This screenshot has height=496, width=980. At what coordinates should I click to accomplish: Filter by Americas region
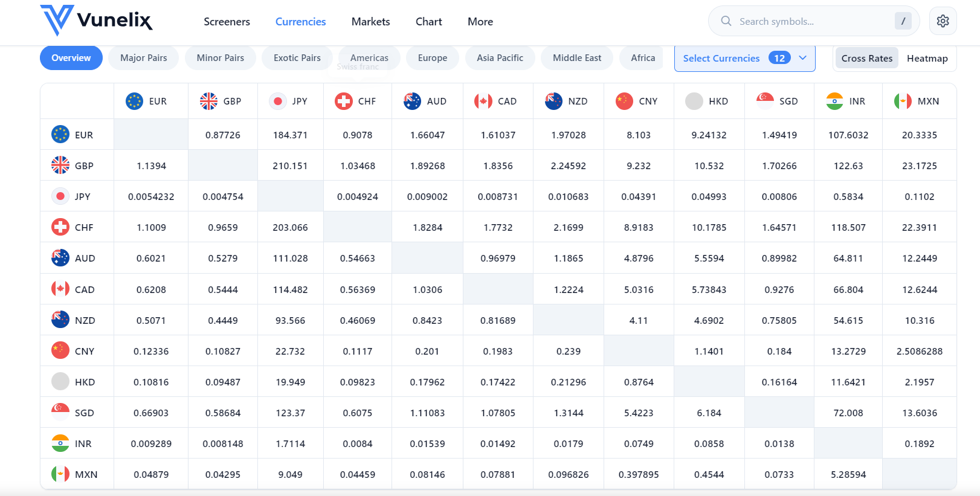point(369,58)
